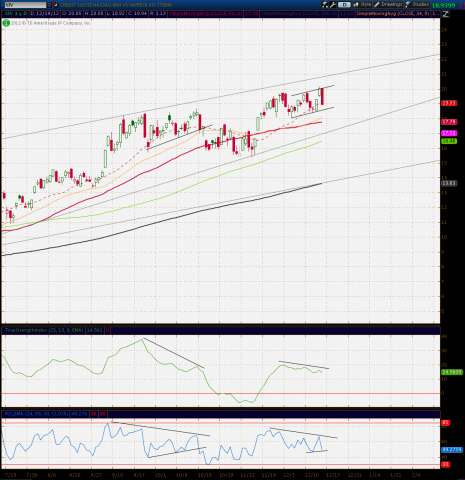Screen dimensions: 465x480
Task: Click the RSI value 49.276 readout
Action: 80,414
